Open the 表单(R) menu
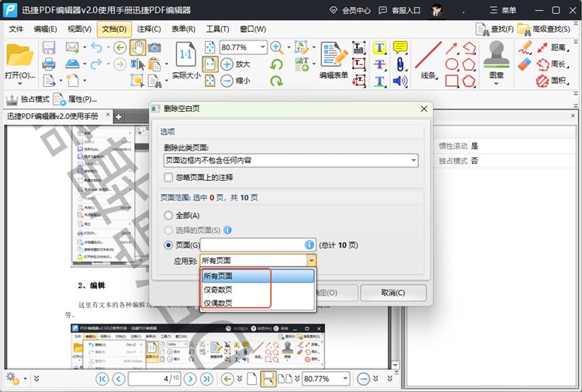582x392 pixels. pos(183,29)
